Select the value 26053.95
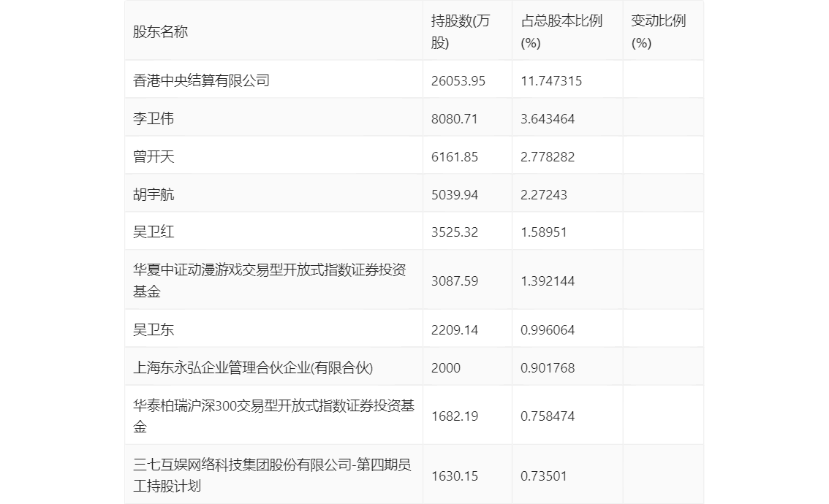 pyautogui.click(x=458, y=81)
